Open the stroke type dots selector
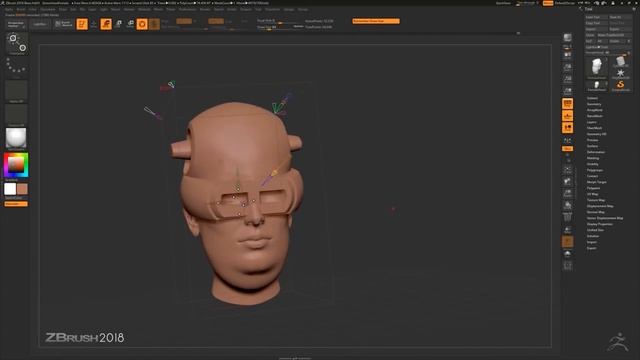Viewport: 640px width, 360px height. [x=16, y=67]
